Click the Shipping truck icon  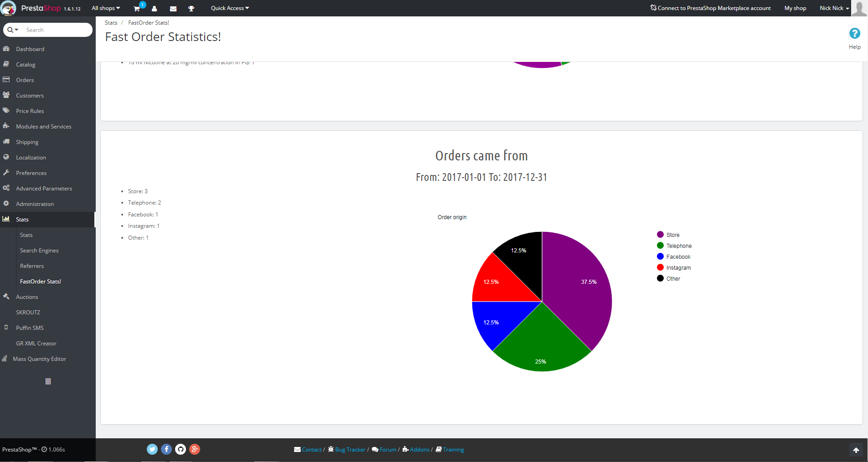[6, 142]
